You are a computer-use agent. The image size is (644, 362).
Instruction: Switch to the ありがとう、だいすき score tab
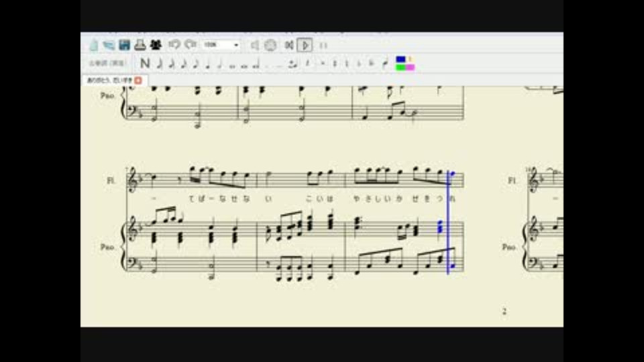tap(109, 80)
